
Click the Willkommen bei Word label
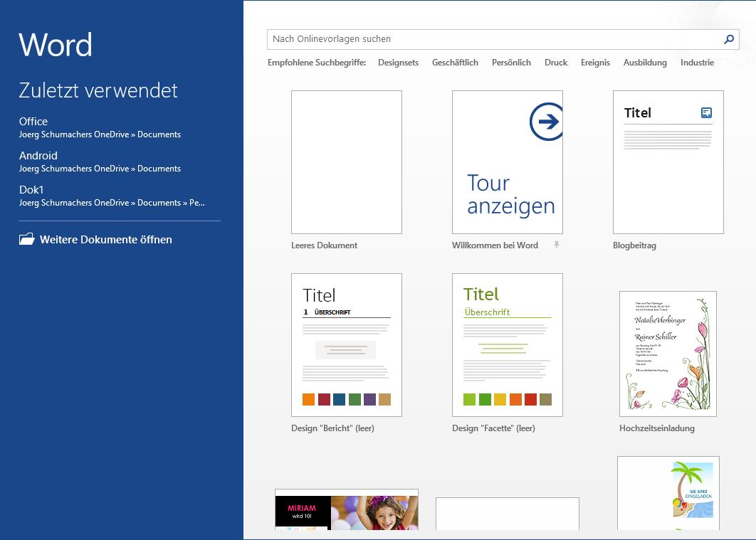click(x=495, y=245)
